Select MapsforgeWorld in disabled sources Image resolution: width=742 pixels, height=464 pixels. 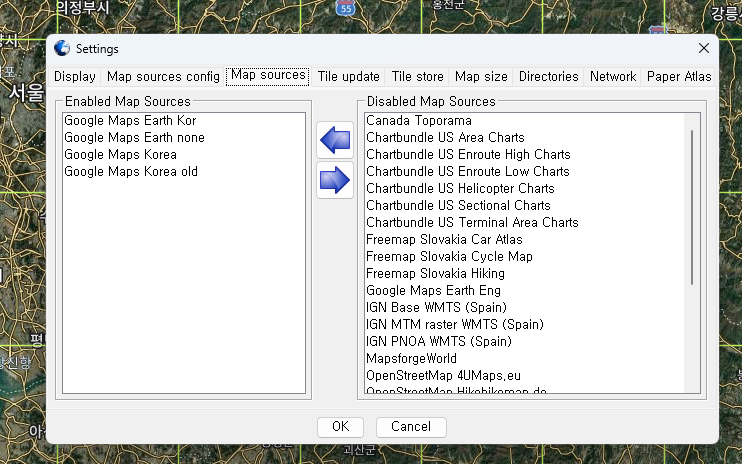tap(524, 359)
